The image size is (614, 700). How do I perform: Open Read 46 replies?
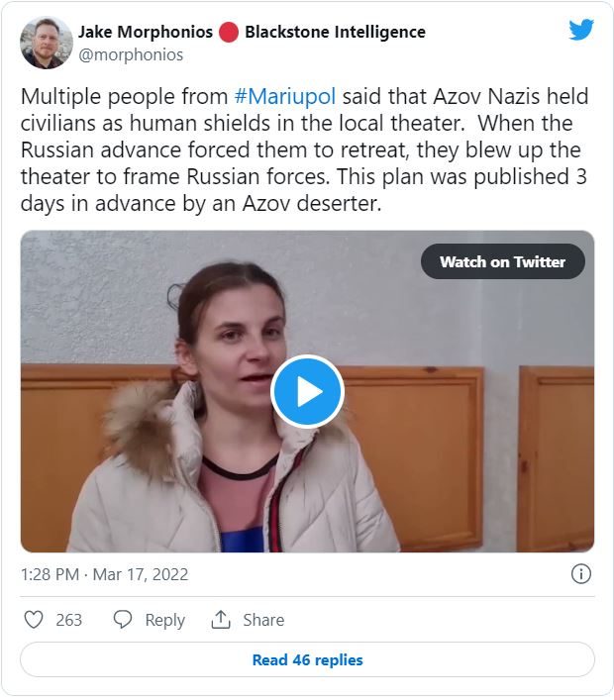(x=307, y=659)
